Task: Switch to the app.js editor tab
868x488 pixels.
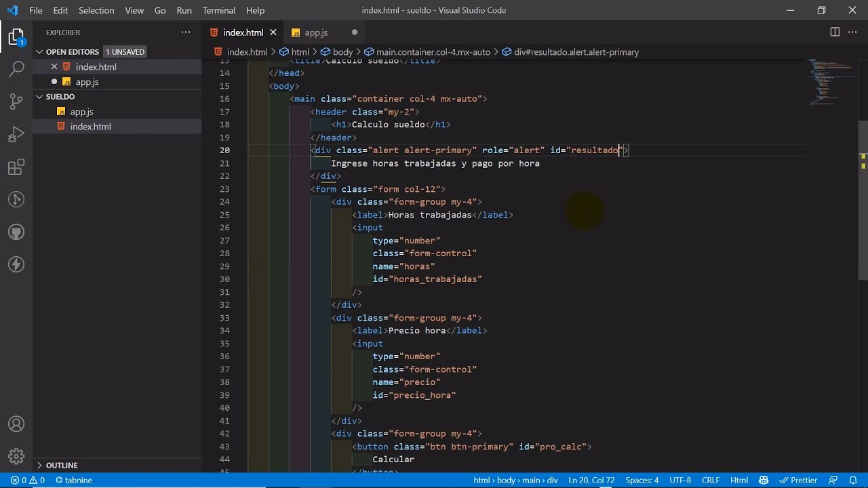Action: tap(315, 33)
